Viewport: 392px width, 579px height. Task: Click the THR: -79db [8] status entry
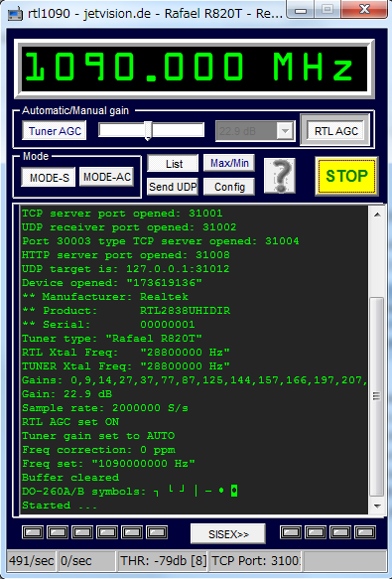(163, 560)
